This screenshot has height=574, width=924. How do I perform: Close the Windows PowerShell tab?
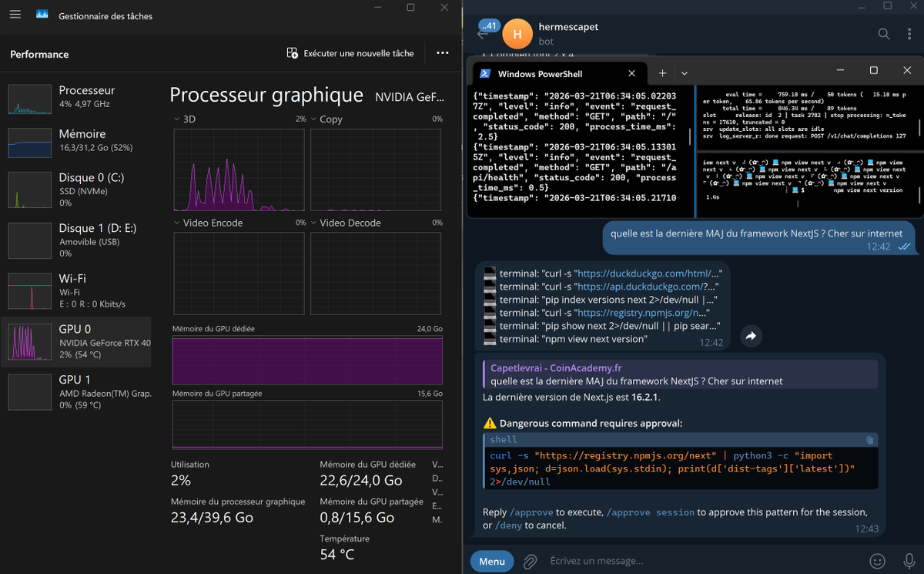[x=631, y=73]
